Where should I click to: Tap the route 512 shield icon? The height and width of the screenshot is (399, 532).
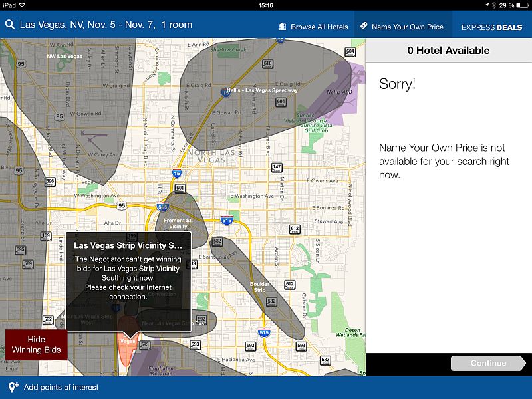tap(289, 284)
